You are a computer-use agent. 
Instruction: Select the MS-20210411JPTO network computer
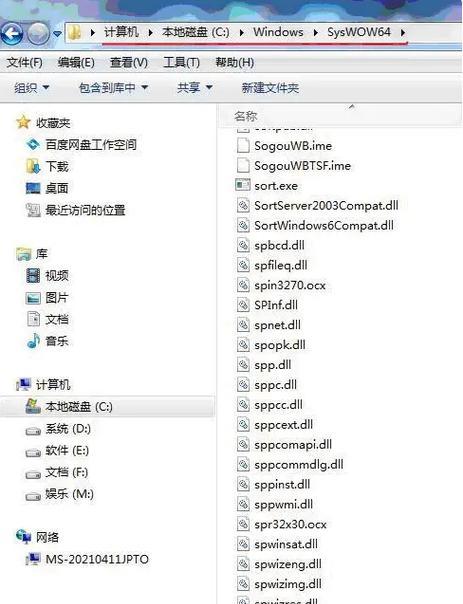(x=87, y=559)
